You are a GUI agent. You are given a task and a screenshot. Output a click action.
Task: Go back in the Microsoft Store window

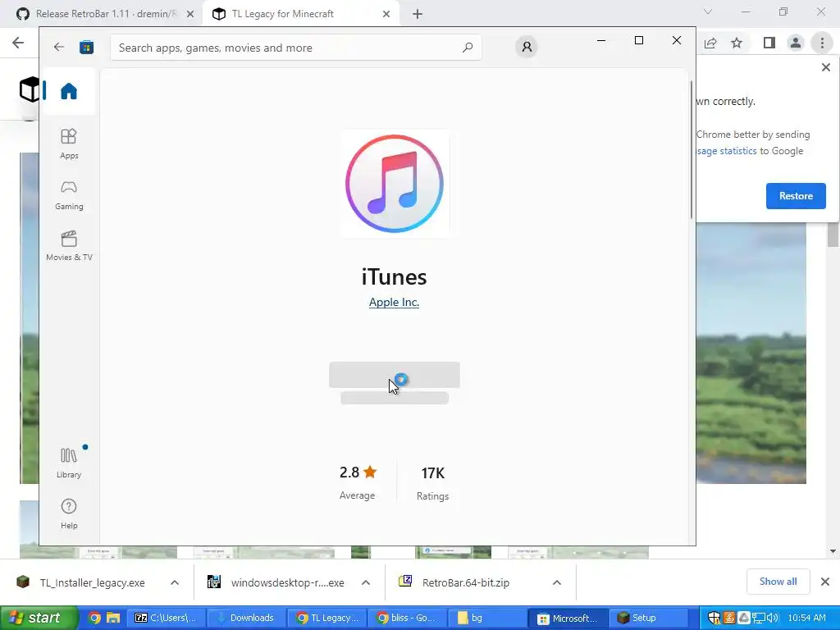point(59,47)
